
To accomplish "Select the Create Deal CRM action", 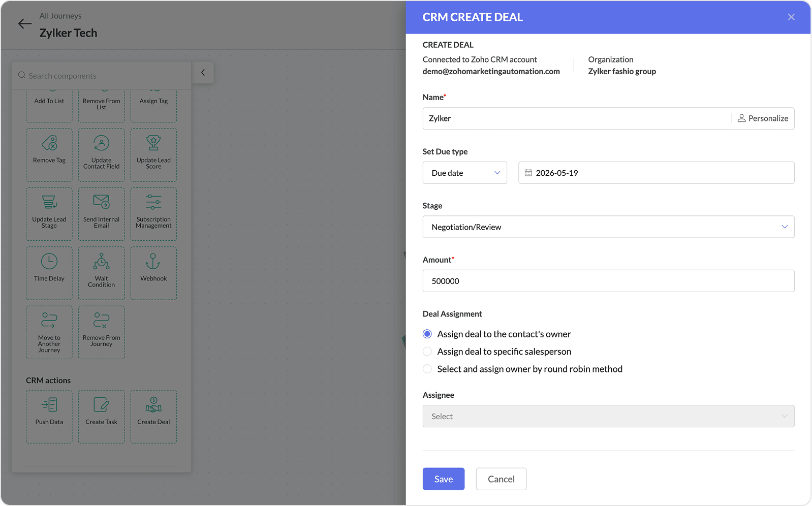I will pos(153,417).
